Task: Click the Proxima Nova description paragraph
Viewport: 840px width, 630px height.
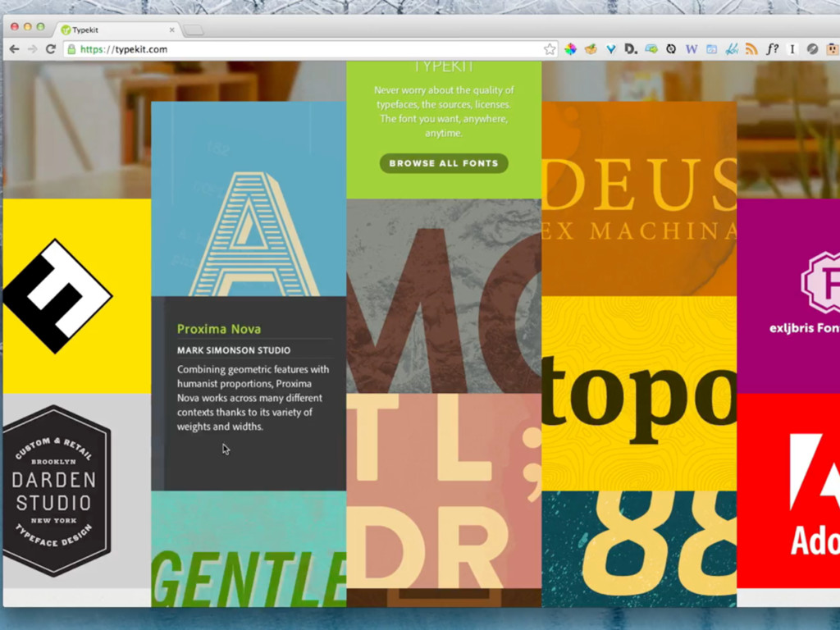Action: [253, 398]
